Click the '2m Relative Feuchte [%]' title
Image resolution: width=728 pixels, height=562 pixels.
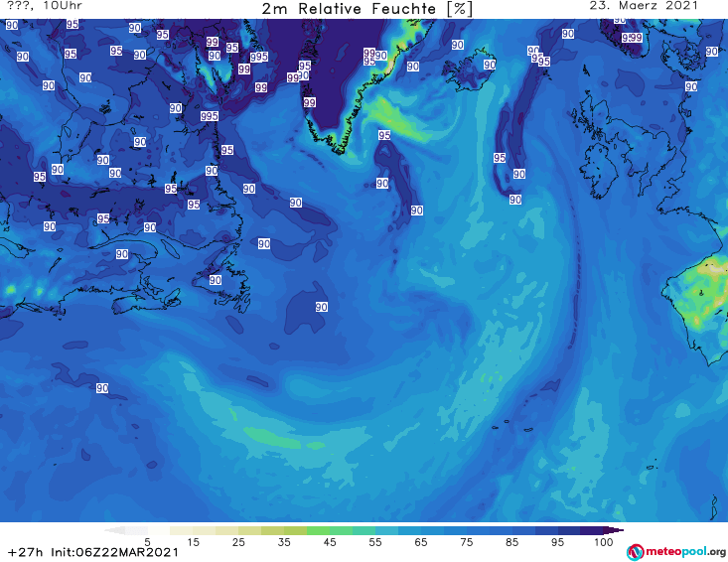[366, 9]
